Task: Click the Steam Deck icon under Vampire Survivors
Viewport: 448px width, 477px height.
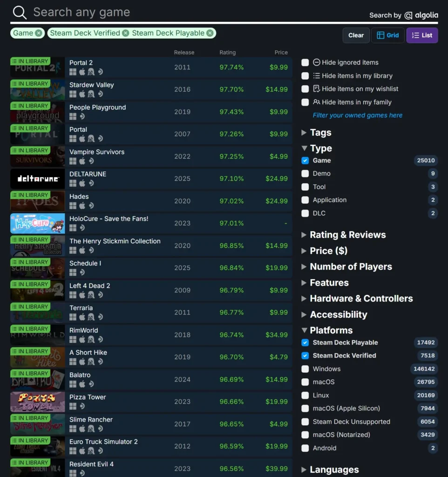Action: (x=91, y=161)
